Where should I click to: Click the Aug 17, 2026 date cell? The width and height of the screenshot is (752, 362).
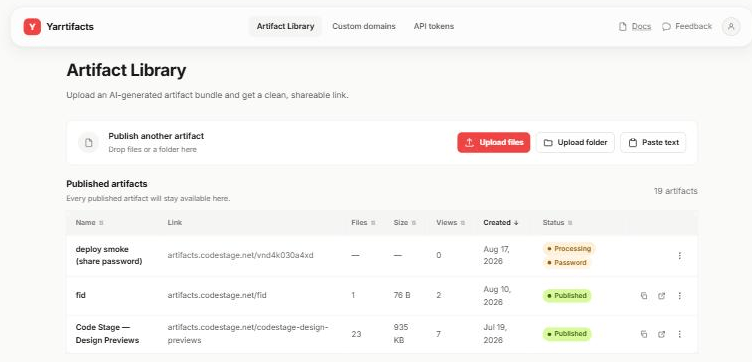[496, 256]
